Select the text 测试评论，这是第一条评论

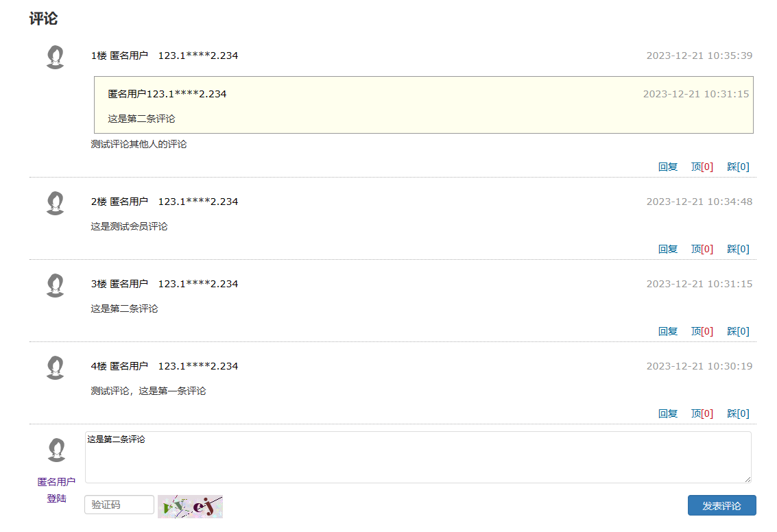pos(148,391)
